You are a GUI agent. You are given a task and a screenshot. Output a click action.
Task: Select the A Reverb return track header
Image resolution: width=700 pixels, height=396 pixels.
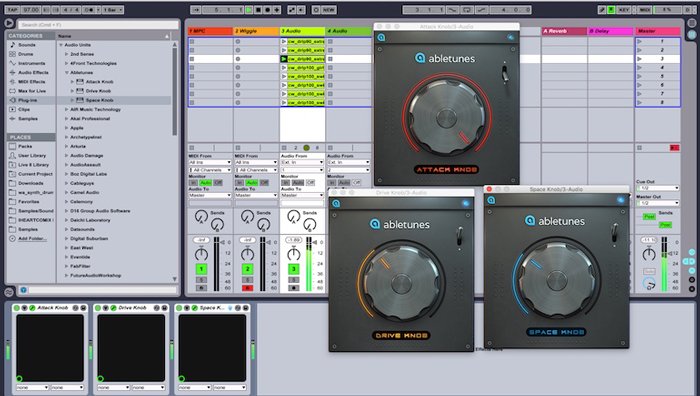coord(564,31)
